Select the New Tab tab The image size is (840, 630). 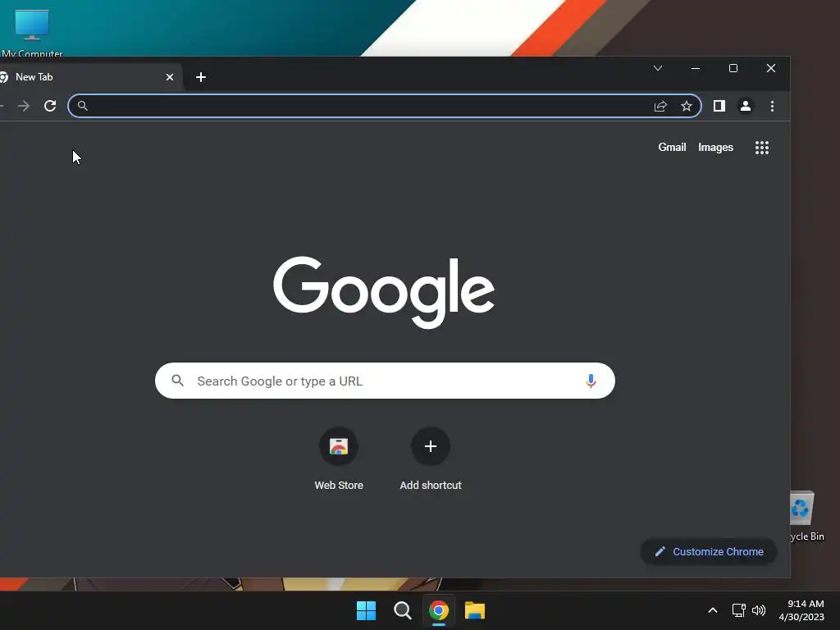(x=89, y=77)
